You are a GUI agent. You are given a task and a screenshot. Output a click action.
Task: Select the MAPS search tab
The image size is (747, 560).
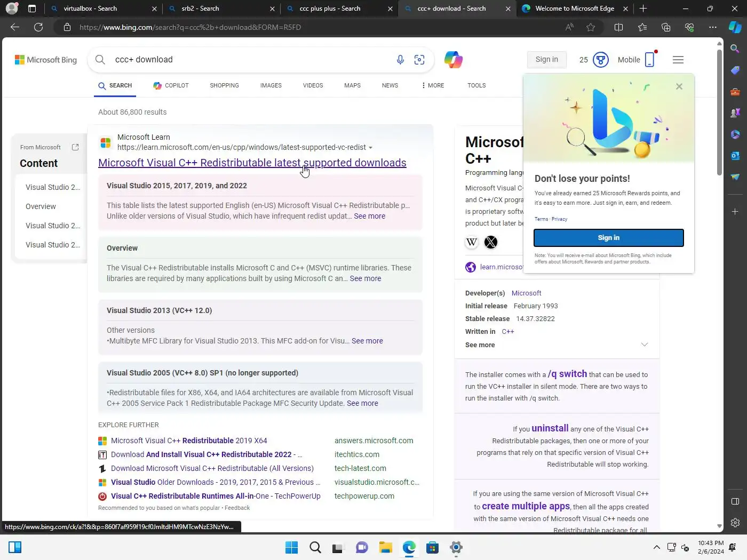pos(353,85)
